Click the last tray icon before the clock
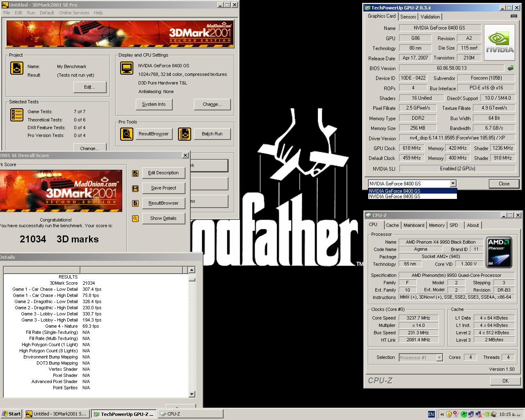525x420 pixels. pos(493,414)
